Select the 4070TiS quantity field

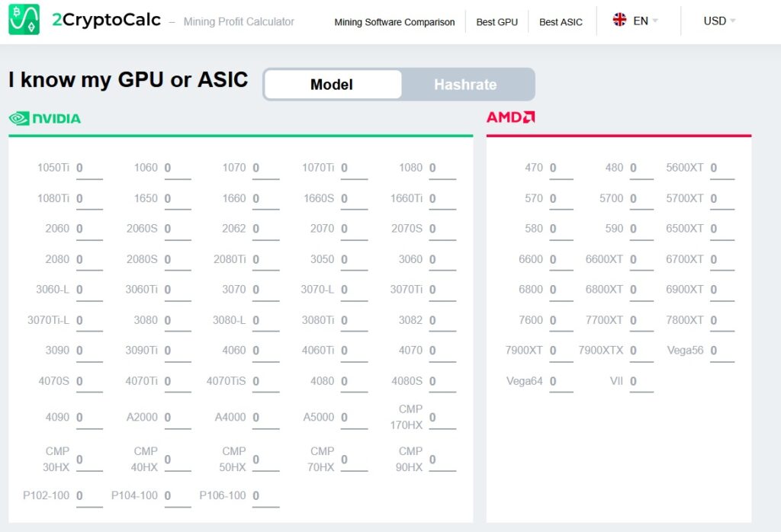(x=265, y=382)
